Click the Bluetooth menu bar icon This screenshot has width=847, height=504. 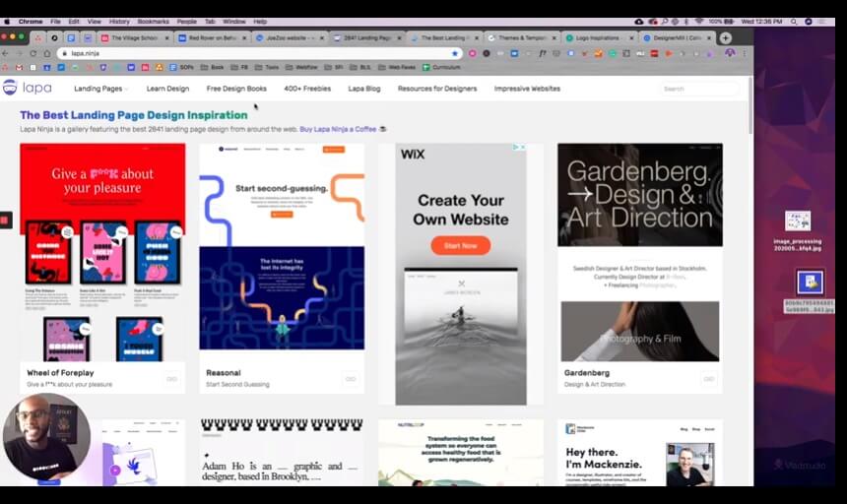point(686,22)
